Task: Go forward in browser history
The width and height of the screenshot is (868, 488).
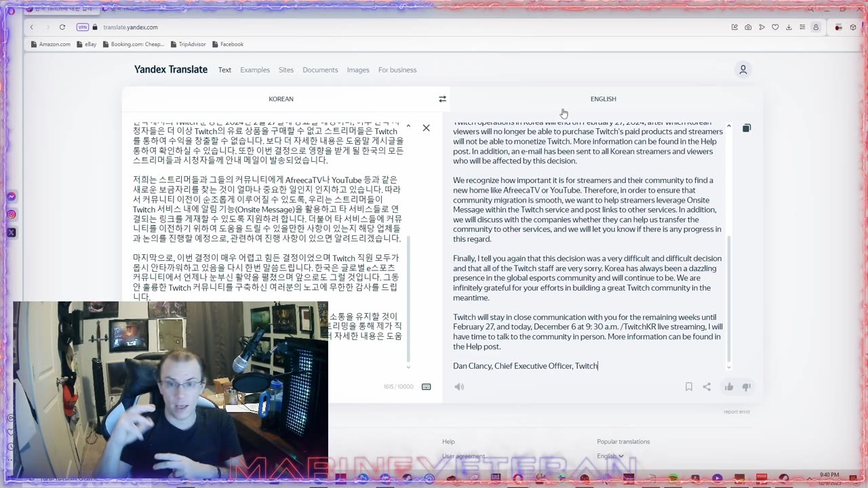Action: tap(47, 27)
